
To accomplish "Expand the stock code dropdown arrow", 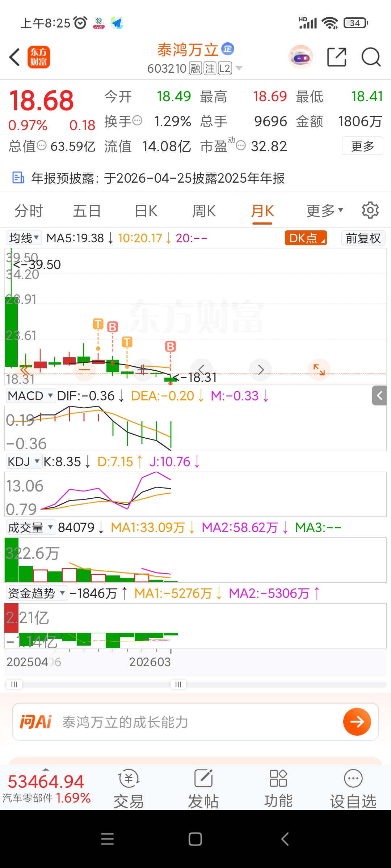I will [239, 68].
